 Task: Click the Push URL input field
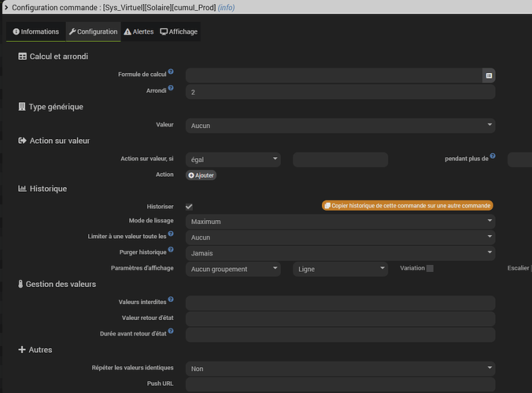[x=340, y=384]
